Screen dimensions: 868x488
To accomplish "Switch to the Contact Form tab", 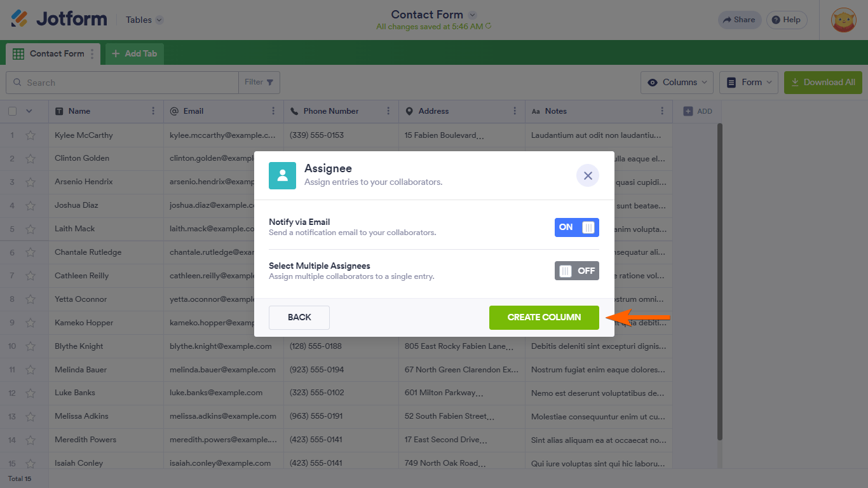I will [x=48, y=54].
